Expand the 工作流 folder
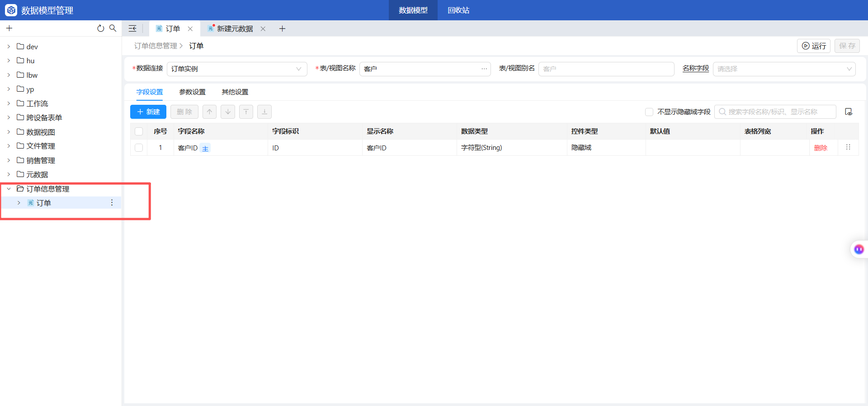The image size is (868, 406). click(9, 103)
